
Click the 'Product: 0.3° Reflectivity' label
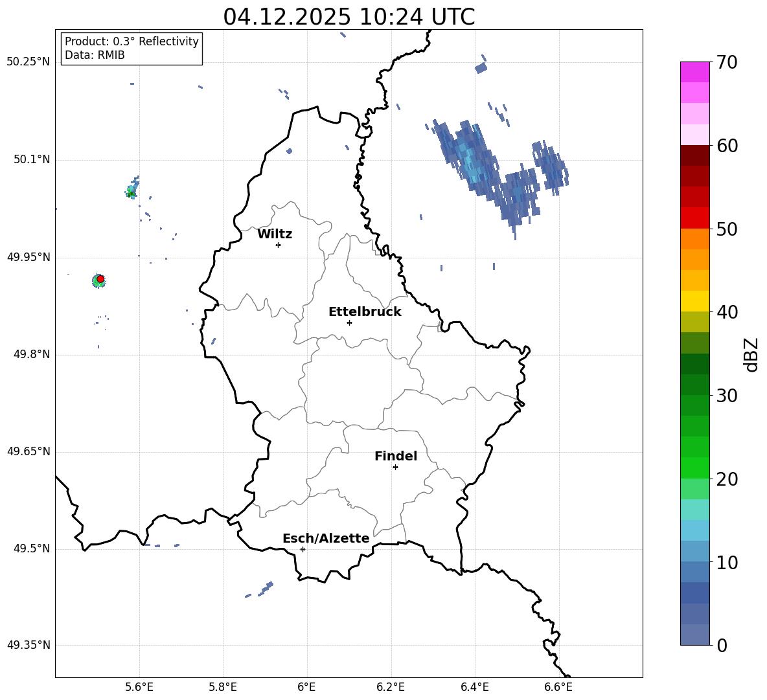(x=132, y=41)
